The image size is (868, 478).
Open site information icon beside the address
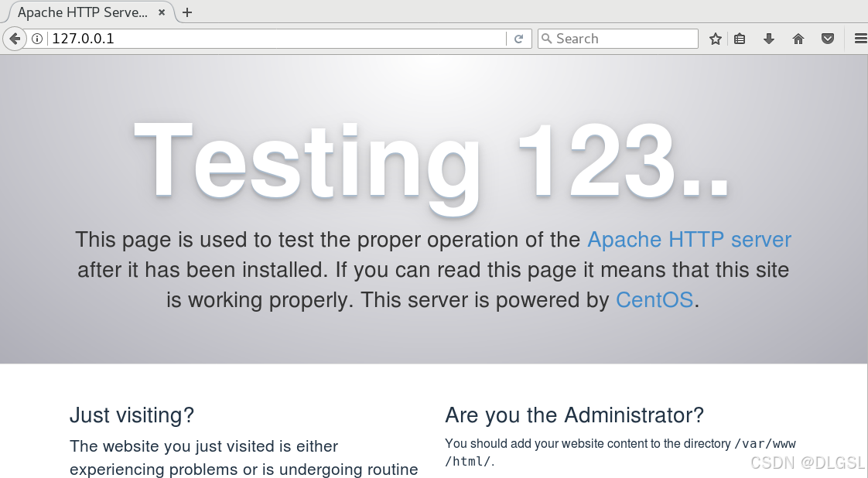pyautogui.click(x=36, y=39)
